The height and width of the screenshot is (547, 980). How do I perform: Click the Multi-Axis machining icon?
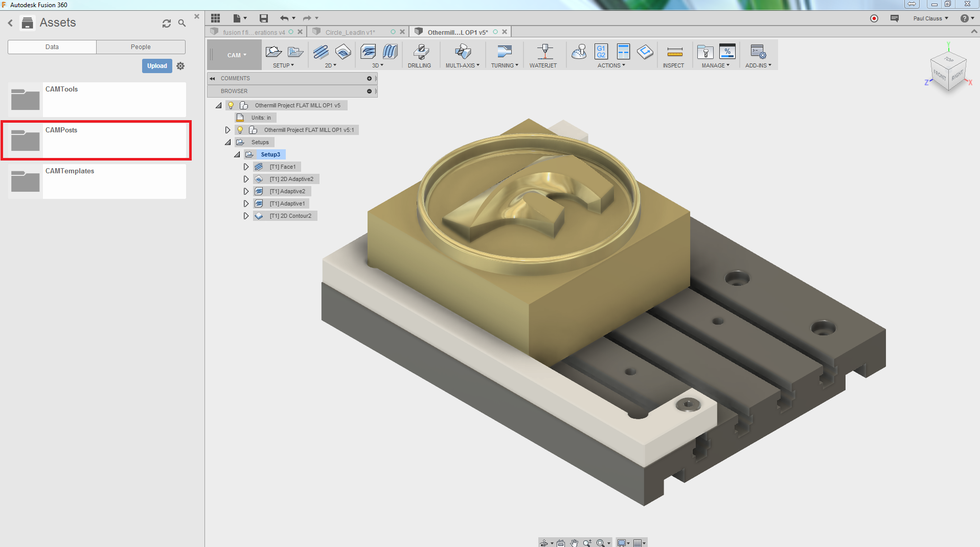pos(463,52)
